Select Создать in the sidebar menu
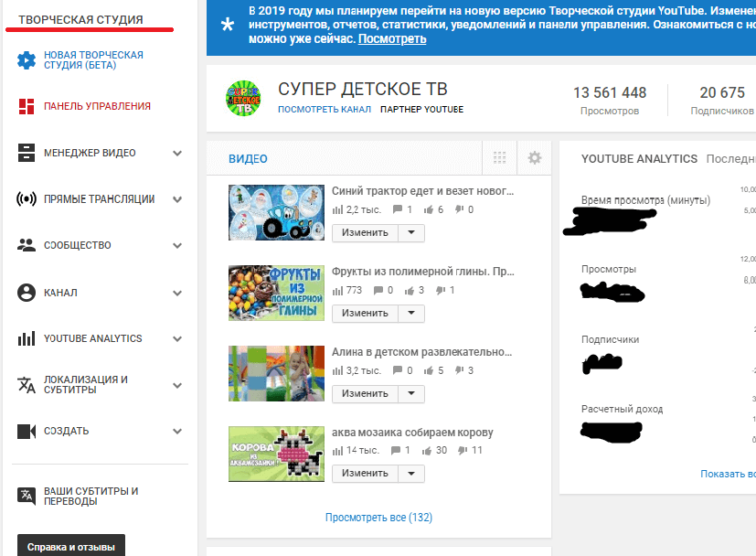This screenshot has height=556, width=756. click(66, 431)
